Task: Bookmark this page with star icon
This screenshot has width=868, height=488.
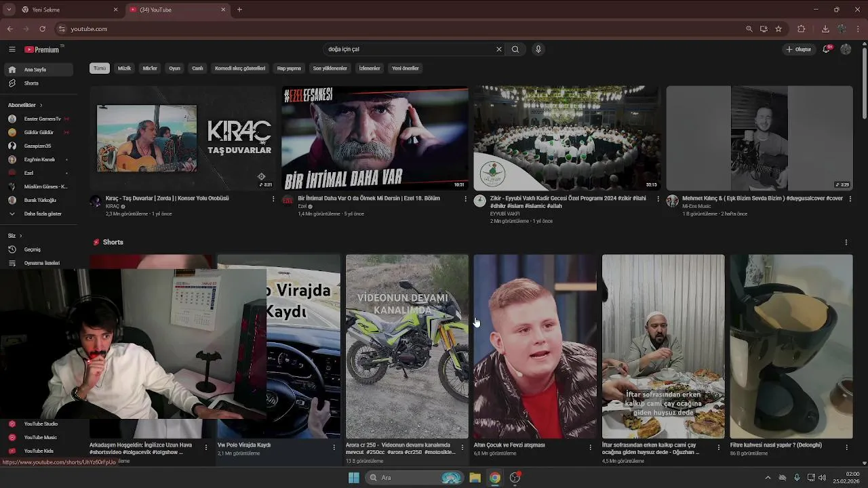Action: point(778,29)
